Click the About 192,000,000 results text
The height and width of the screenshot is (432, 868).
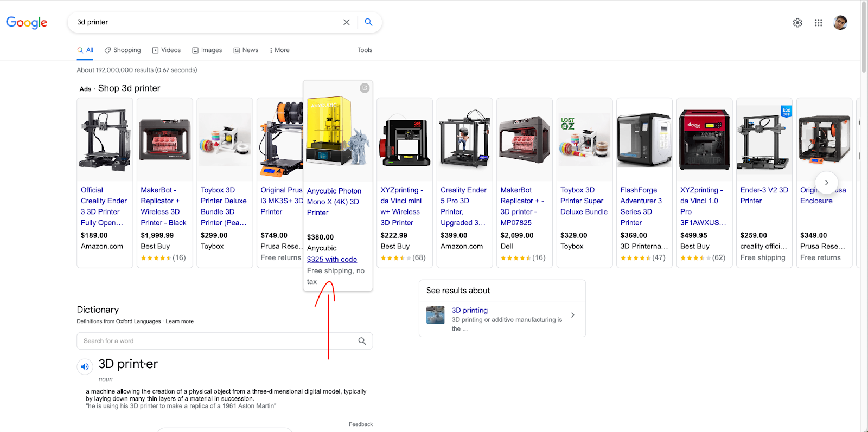(x=137, y=70)
